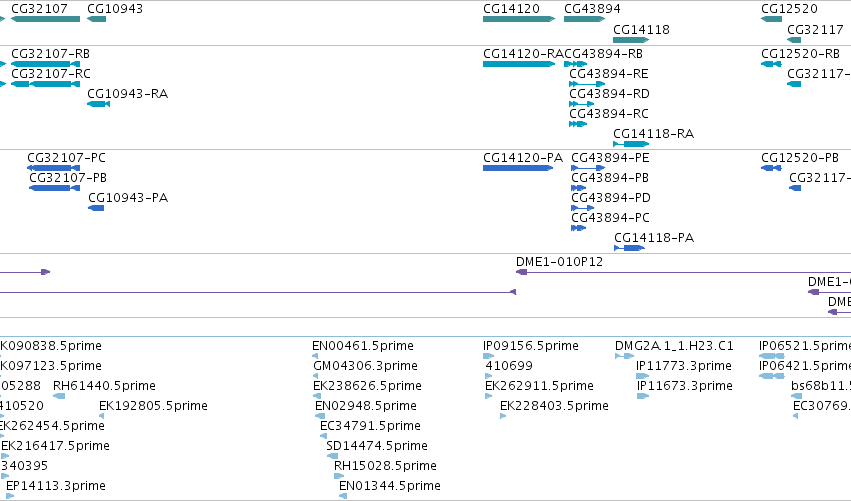Select the EK192805.5prime EST
This screenshot has width=851, height=501.
coord(101,416)
